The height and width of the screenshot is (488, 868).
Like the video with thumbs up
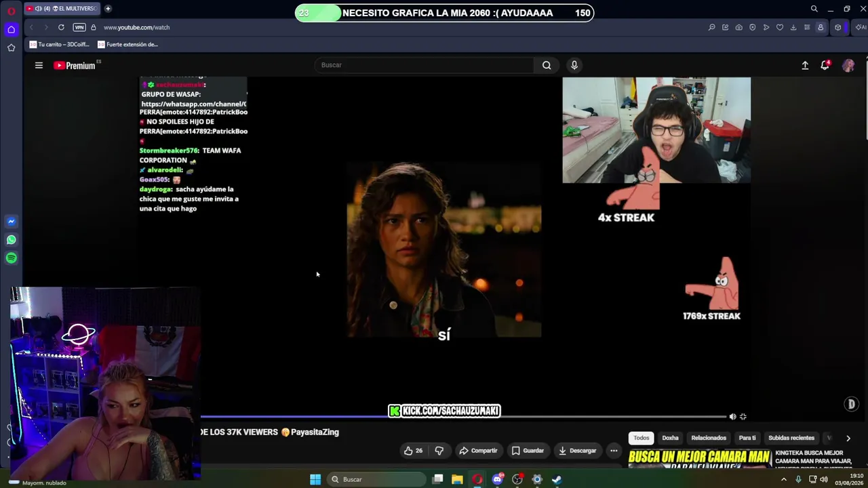[413, 451]
